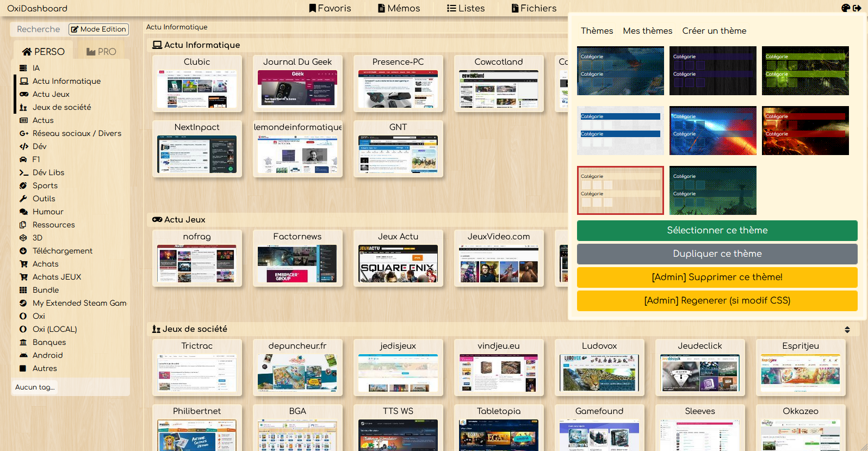Toggle Mode Edition
868x451 pixels.
[98, 29]
